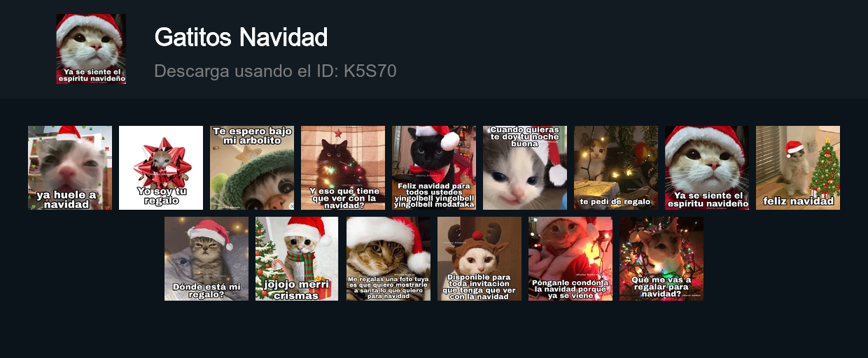Screen dimensions: 868x358
Task: Select 'Qué me vas a regalar' sticker
Action: [x=661, y=259]
